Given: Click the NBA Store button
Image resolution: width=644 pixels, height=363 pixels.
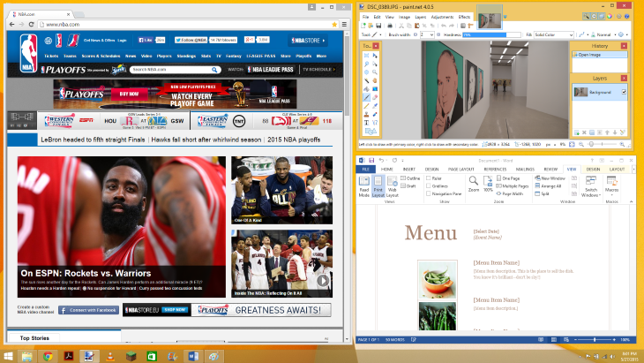Looking at the screenshot, I should (x=308, y=41).
